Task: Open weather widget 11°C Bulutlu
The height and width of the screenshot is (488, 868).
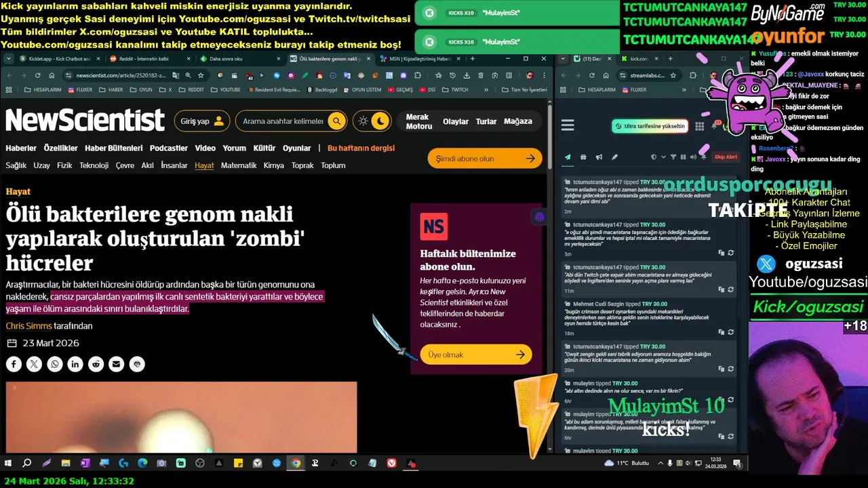Action: (627, 464)
